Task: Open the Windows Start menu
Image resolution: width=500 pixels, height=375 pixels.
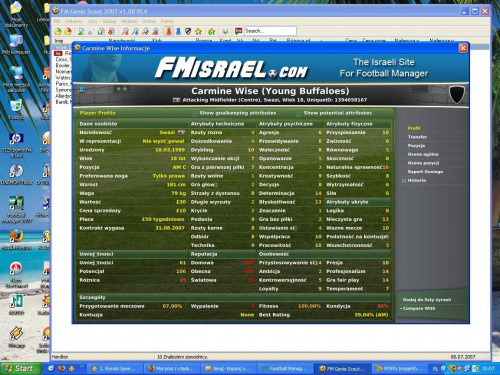Action: coord(21,368)
